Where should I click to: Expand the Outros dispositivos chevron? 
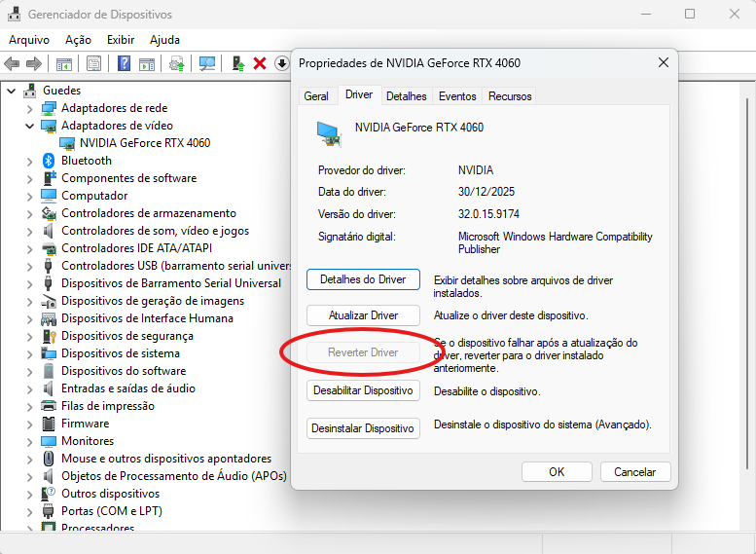point(29,495)
